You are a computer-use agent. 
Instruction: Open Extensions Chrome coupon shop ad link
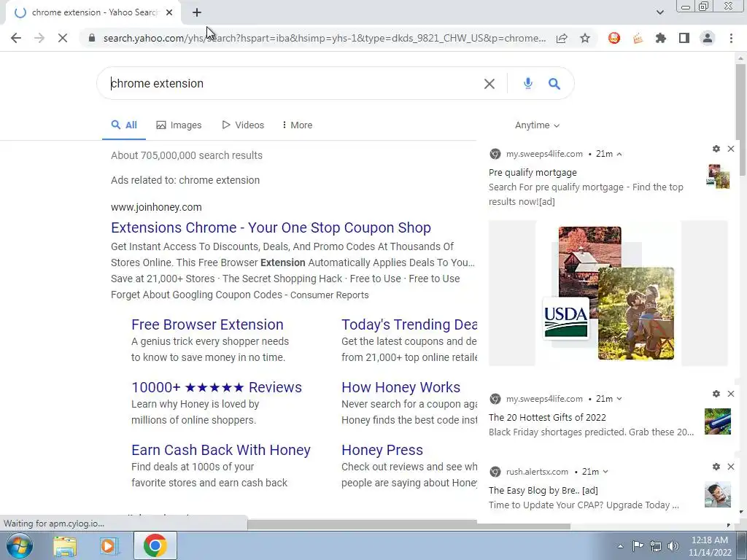(271, 227)
